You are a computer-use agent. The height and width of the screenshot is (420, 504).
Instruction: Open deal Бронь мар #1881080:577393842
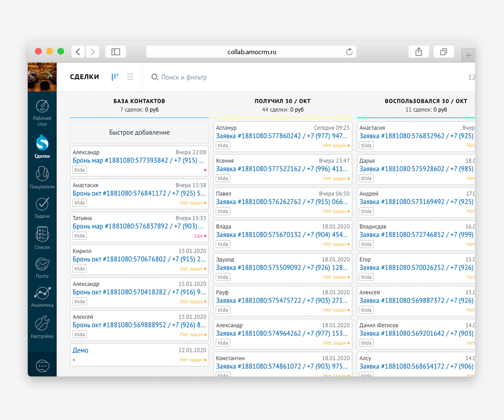tap(139, 160)
